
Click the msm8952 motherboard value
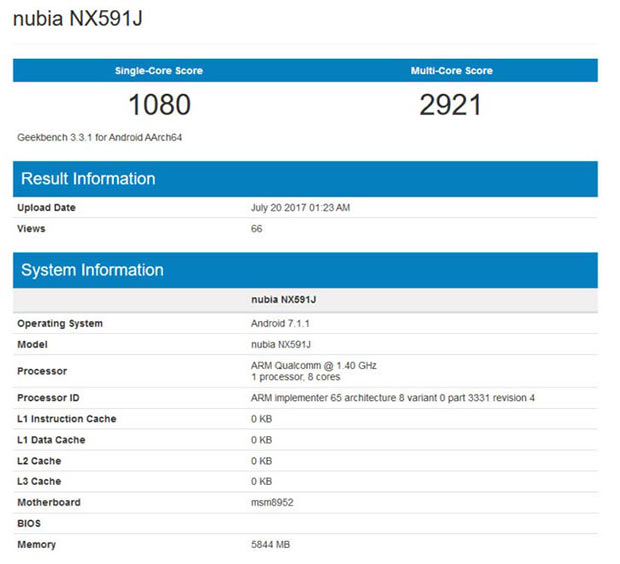pyautogui.click(x=272, y=502)
